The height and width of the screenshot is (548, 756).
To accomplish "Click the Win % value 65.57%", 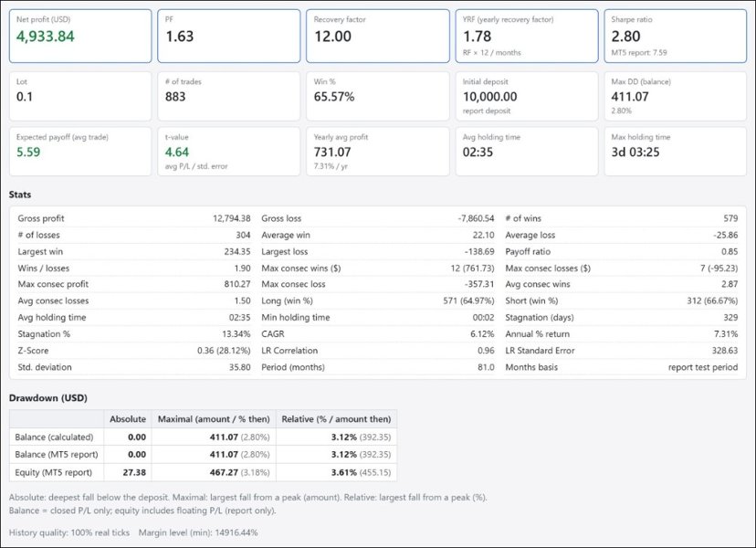I will [334, 97].
